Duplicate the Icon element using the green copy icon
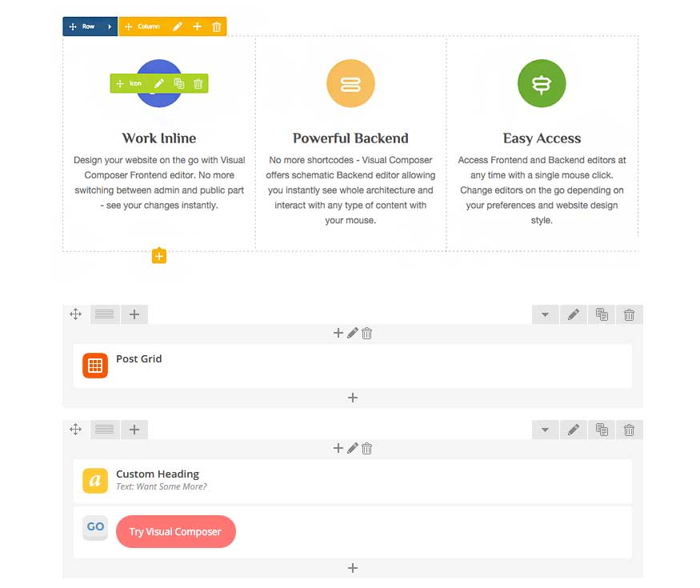 tap(178, 83)
